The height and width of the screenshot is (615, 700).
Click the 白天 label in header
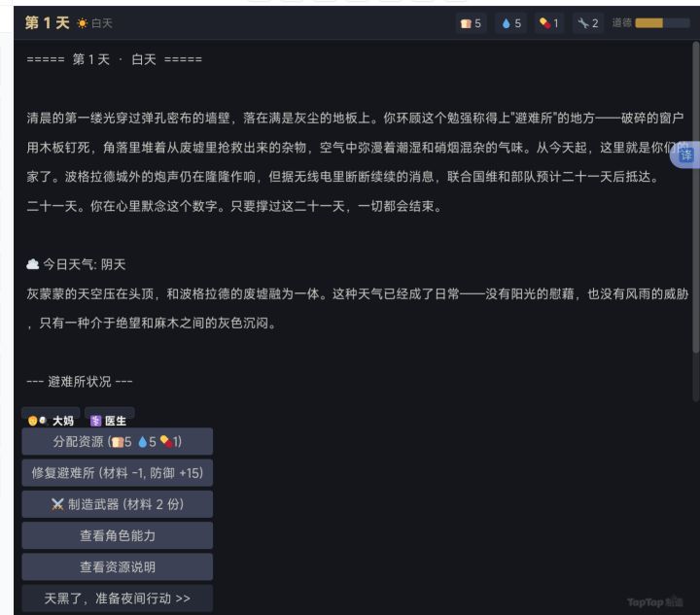102,23
